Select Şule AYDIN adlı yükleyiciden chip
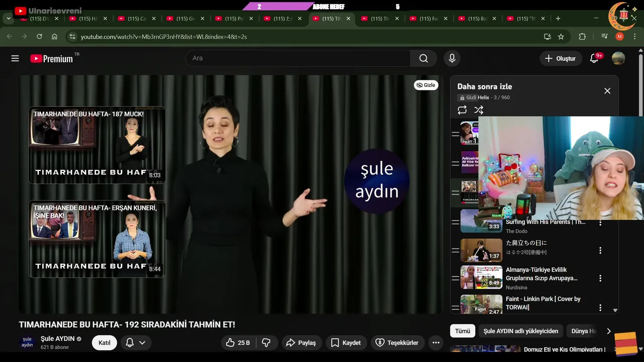Viewport: 644px width, 362px height. 521,331
